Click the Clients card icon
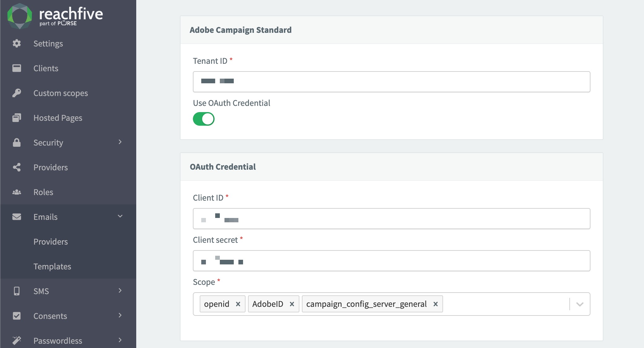Image resolution: width=644 pixels, height=348 pixels. [17, 68]
